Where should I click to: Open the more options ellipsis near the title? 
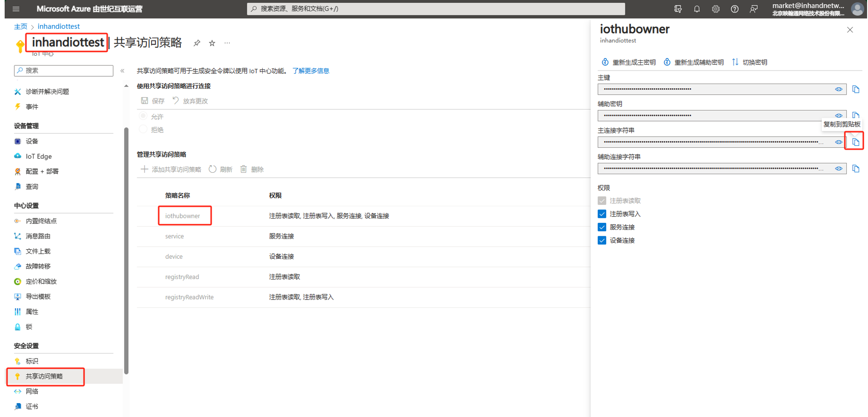coord(227,43)
